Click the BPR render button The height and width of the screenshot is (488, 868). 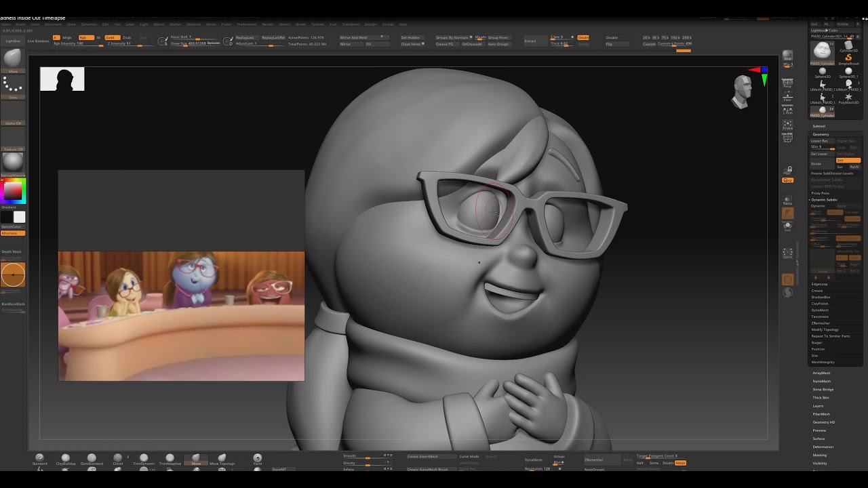pyautogui.click(x=787, y=56)
